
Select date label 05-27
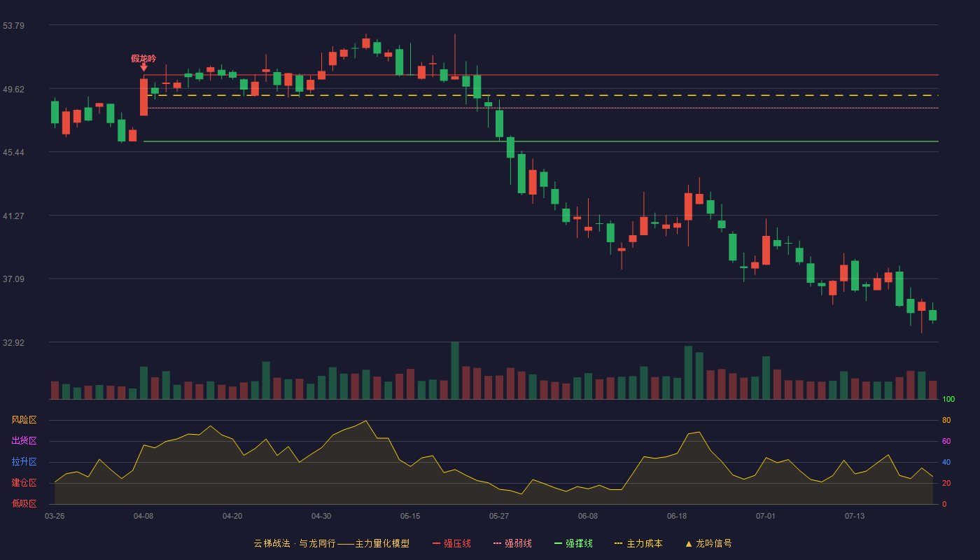(499, 516)
